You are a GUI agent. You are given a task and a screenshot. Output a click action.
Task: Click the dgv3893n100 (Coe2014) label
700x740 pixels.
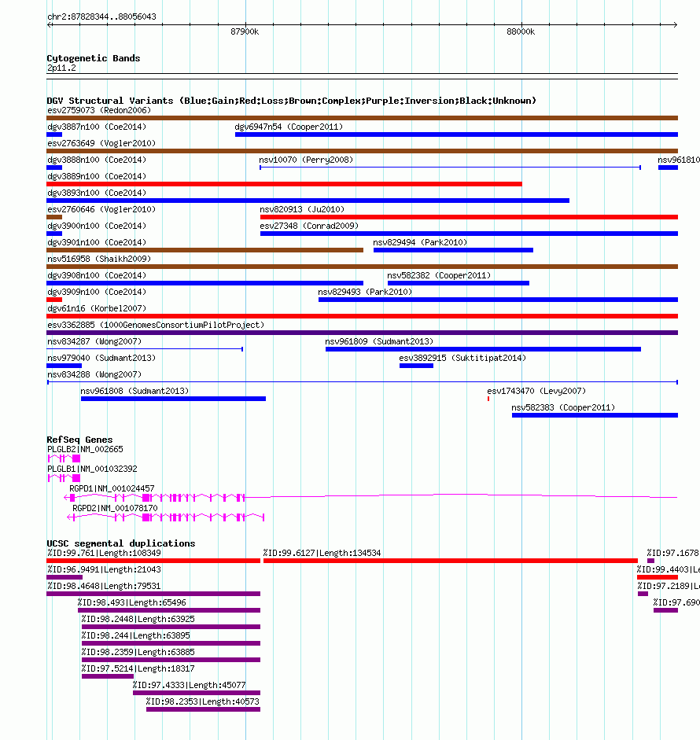point(97,193)
